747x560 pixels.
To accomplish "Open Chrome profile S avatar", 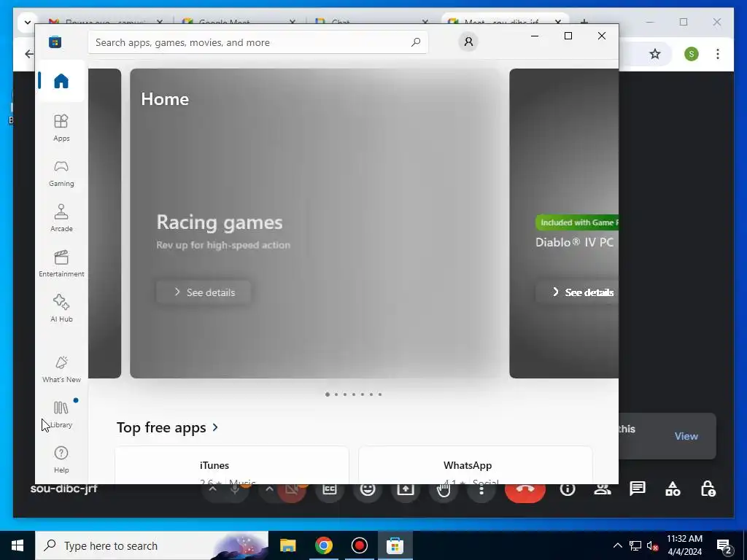I will [x=692, y=54].
